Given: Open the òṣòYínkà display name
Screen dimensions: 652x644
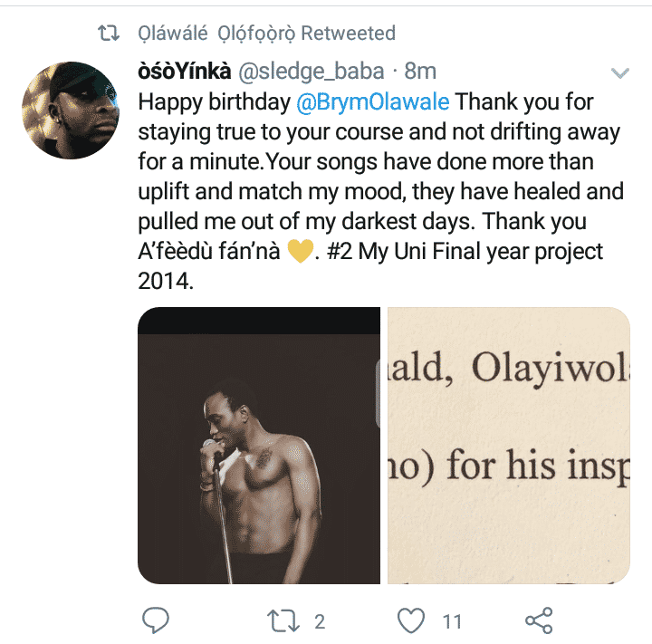Looking at the screenshot, I should click(x=184, y=72).
